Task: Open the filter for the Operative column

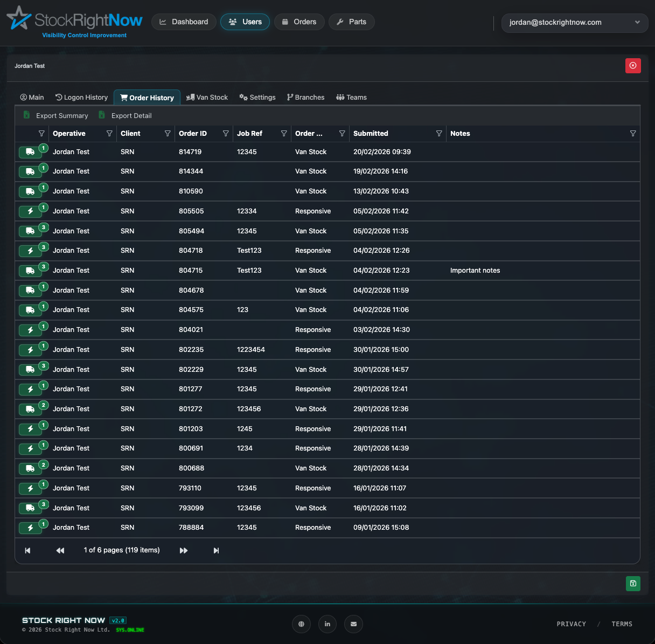Action: click(109, 133)
